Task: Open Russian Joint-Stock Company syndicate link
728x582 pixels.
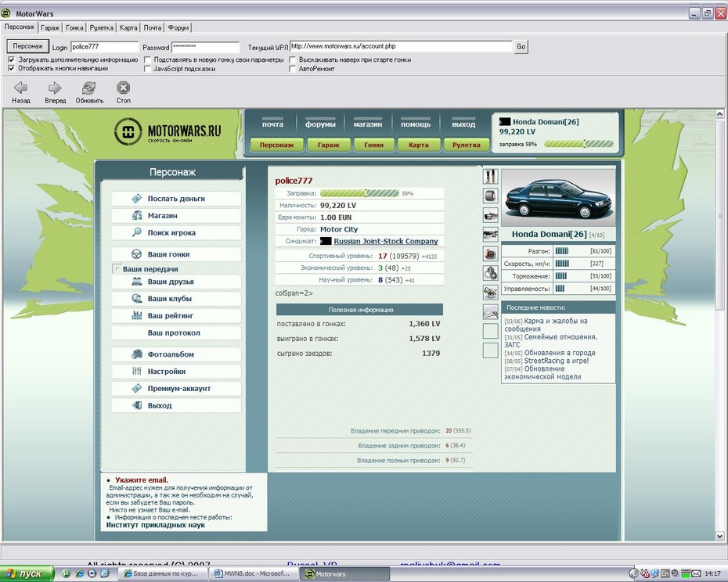Action: (386, 242)
